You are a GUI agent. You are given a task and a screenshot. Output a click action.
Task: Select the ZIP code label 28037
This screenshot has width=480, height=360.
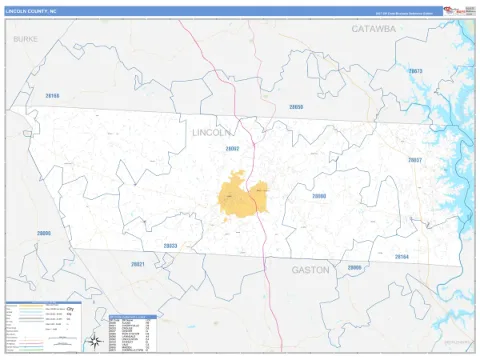415,160
